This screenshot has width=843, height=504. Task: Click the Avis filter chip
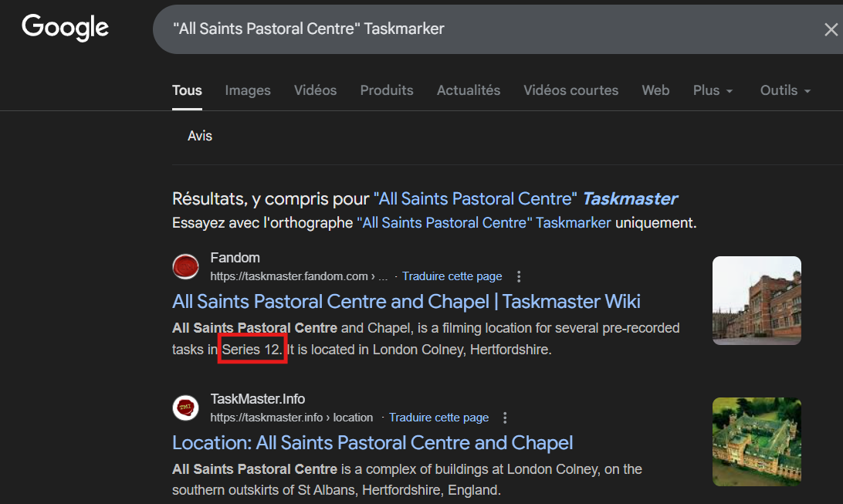200,136
